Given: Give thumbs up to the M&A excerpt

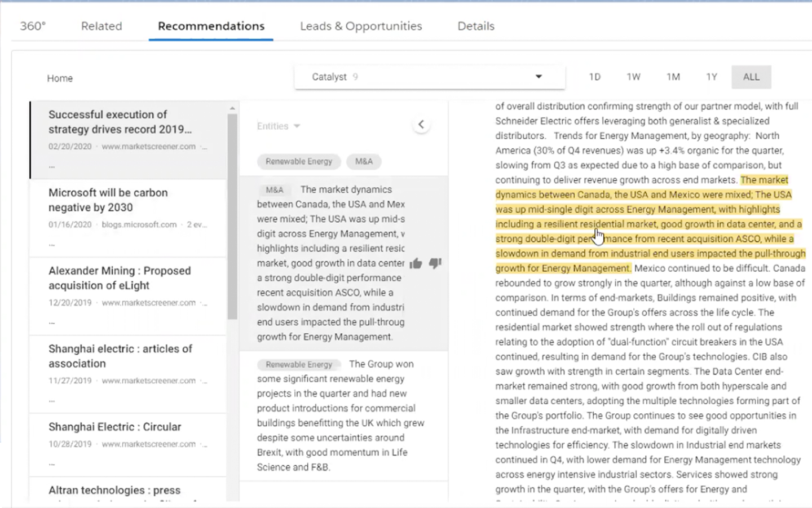Looking at the screenshot, I should click(416, 263).
